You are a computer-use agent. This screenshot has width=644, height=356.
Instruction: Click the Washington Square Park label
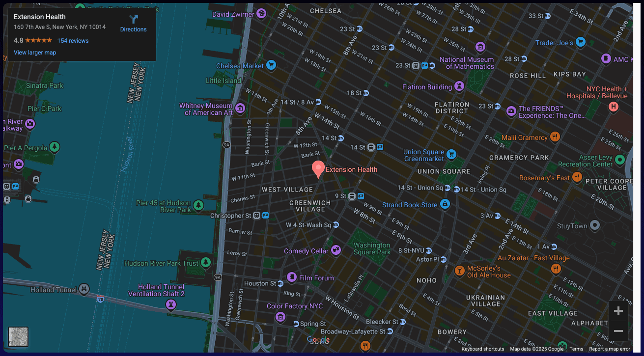(372, 248)
